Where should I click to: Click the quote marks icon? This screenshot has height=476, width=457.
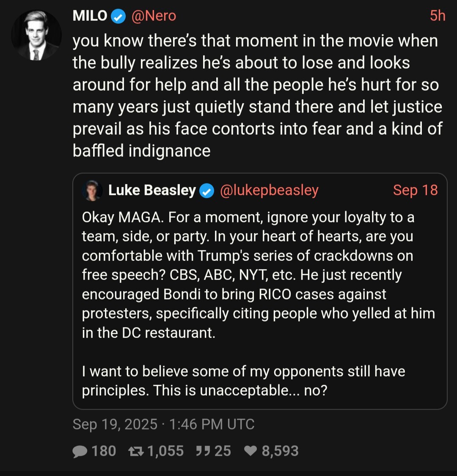click(x=203, y=451)
